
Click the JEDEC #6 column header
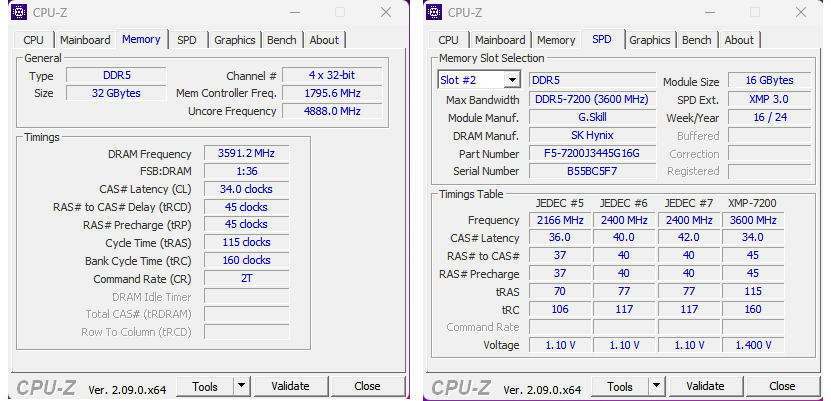pos(624,203)
